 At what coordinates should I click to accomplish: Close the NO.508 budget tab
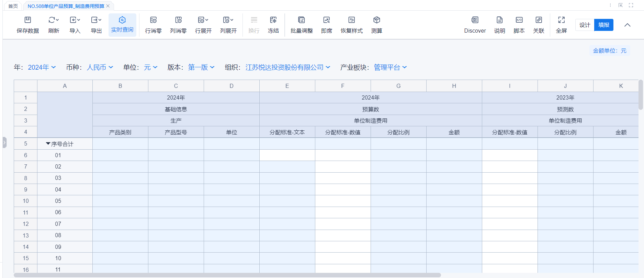tap(108, 6)
